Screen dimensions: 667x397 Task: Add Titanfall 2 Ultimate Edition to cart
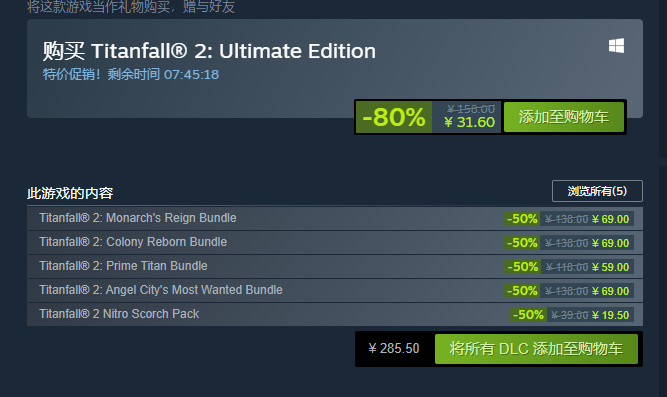click(564, 117)
